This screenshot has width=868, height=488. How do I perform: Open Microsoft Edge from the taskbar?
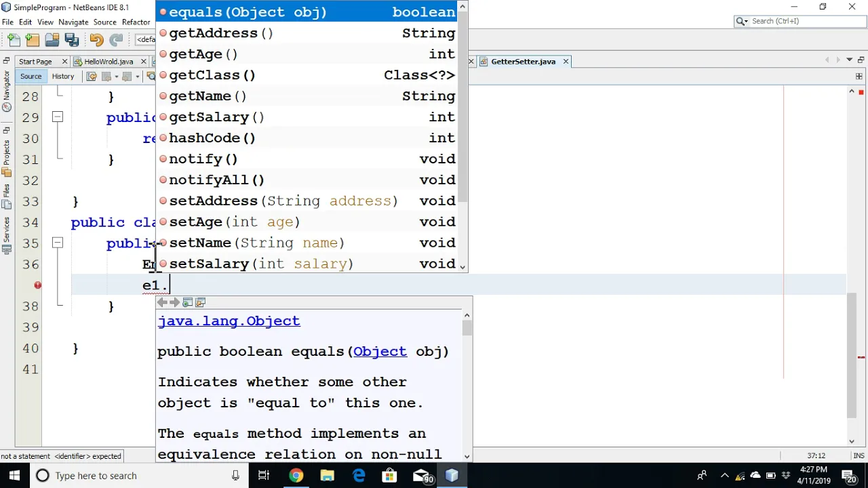(358, 476)
